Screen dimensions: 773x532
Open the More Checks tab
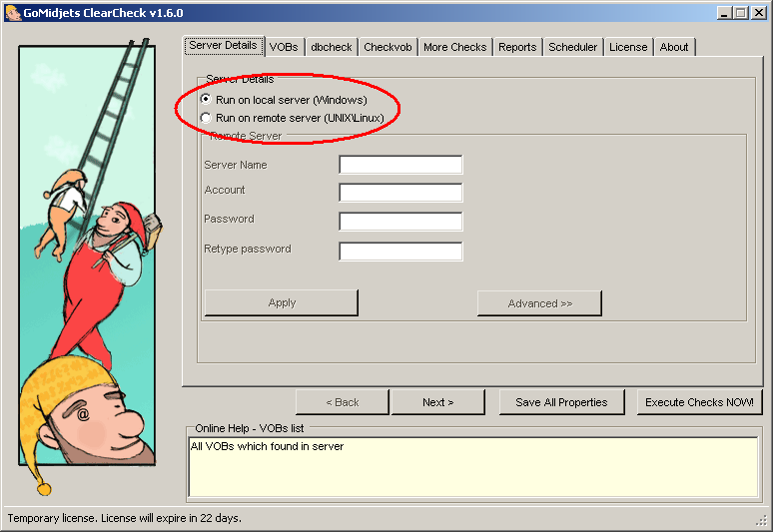[454, 47]
